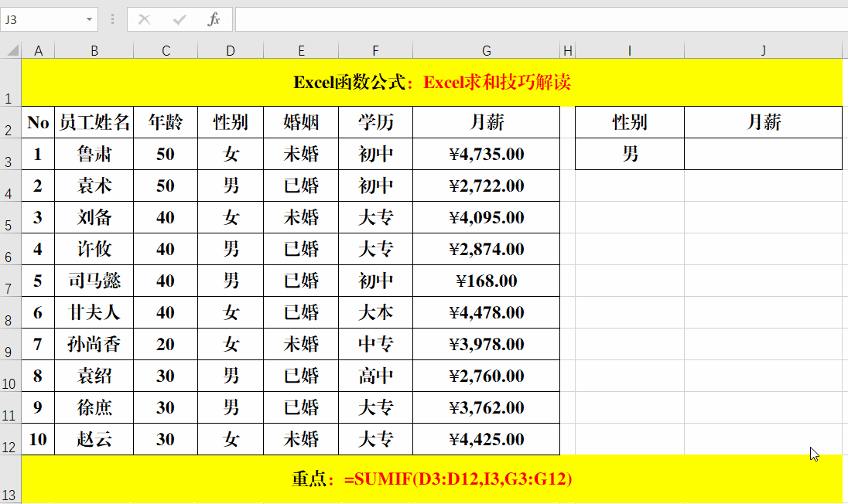Select the cell containing 孙尚香
The height and width of the screenshot is (504, 848).
point(94,344)
